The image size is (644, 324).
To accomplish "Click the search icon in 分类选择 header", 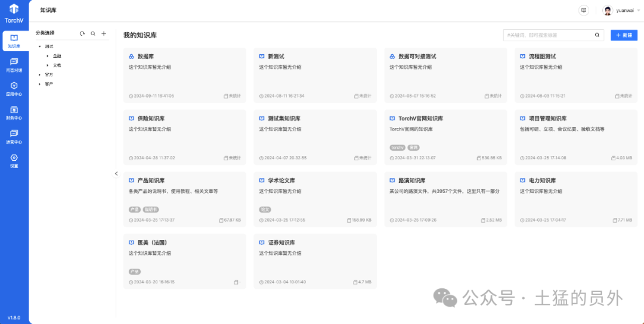I will (x=93, y=33).
